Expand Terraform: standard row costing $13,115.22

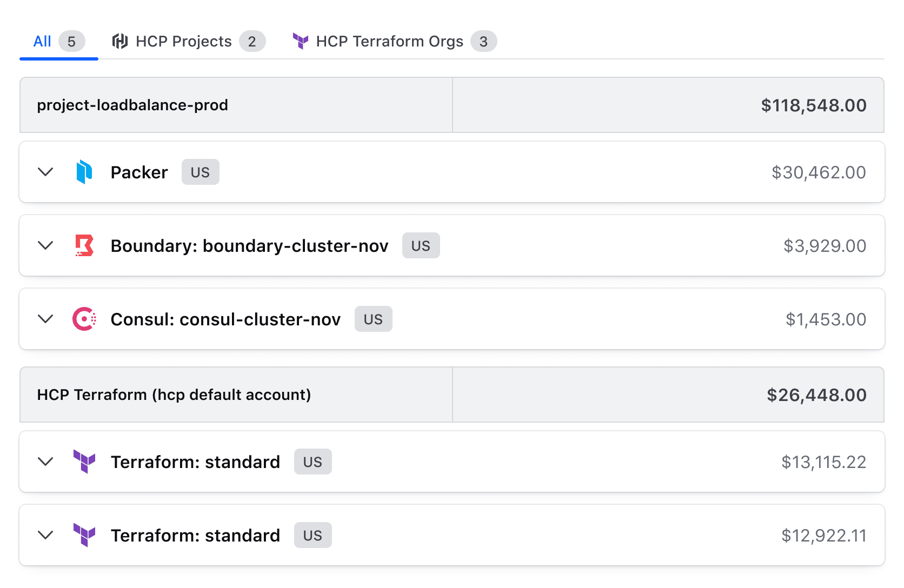click(46, 462)
